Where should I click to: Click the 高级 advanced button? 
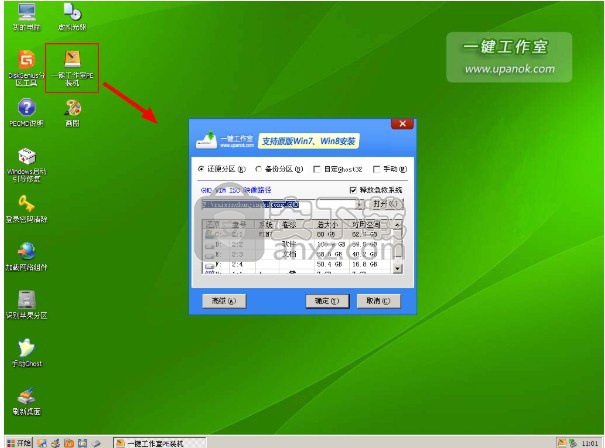tap(224, 301)
